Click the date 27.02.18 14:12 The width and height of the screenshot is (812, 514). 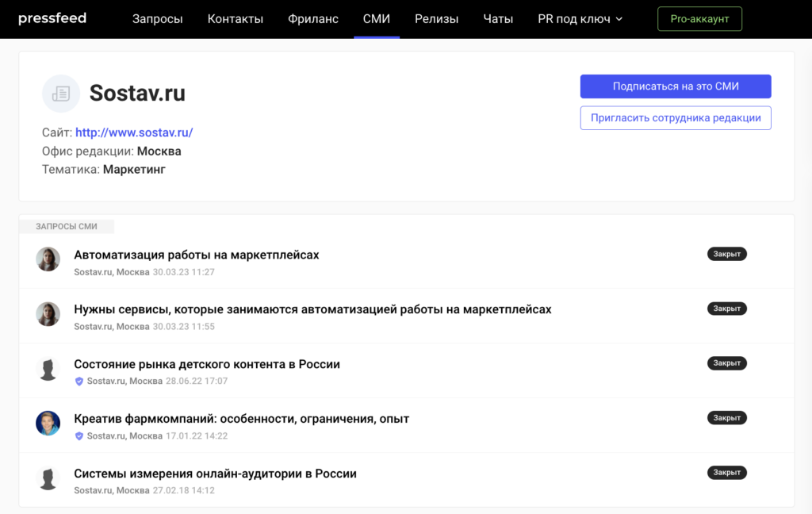183,490
